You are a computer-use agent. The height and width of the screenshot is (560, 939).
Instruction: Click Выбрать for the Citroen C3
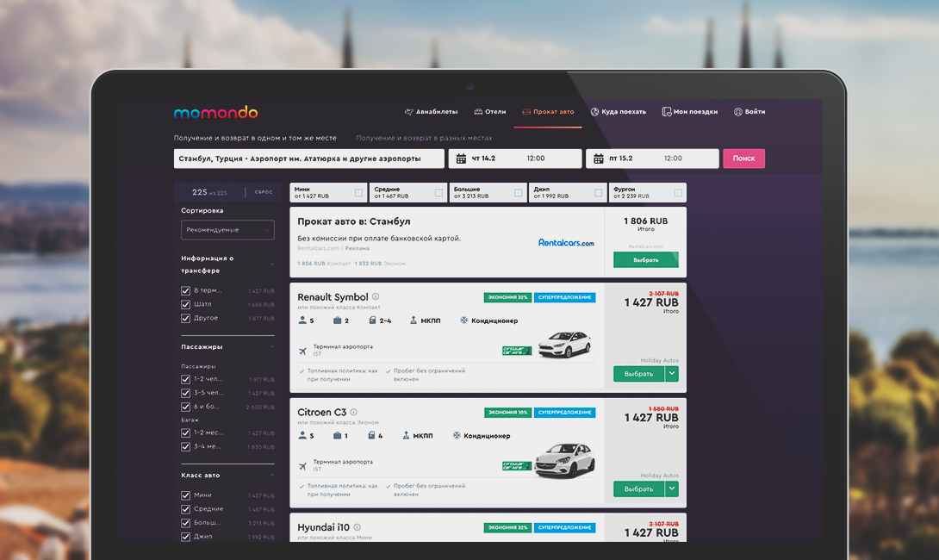(638, 488)
